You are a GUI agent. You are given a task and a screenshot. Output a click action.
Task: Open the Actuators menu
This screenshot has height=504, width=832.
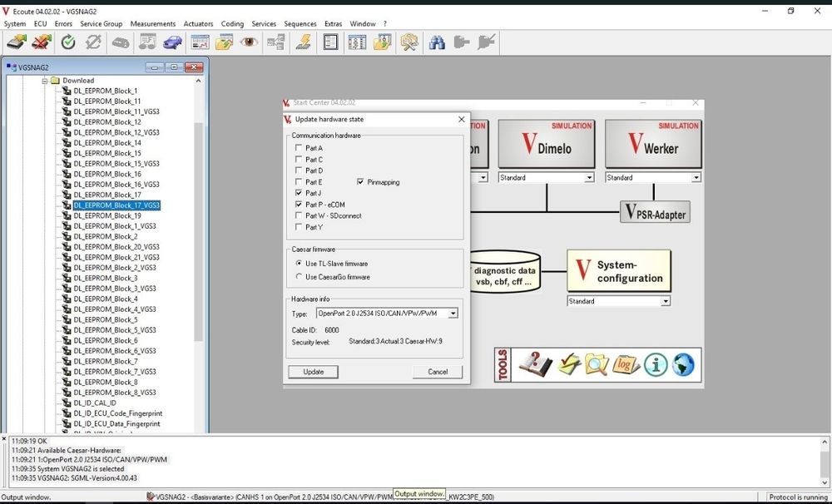click(199, 24)
